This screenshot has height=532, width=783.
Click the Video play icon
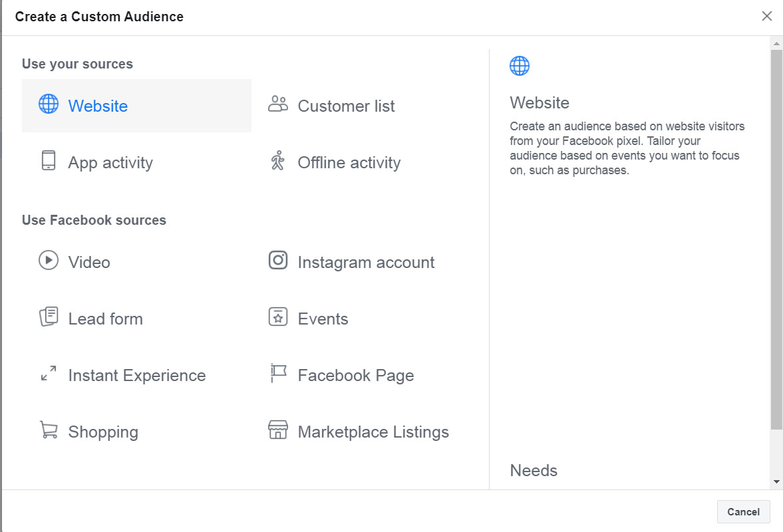(49, 260)
